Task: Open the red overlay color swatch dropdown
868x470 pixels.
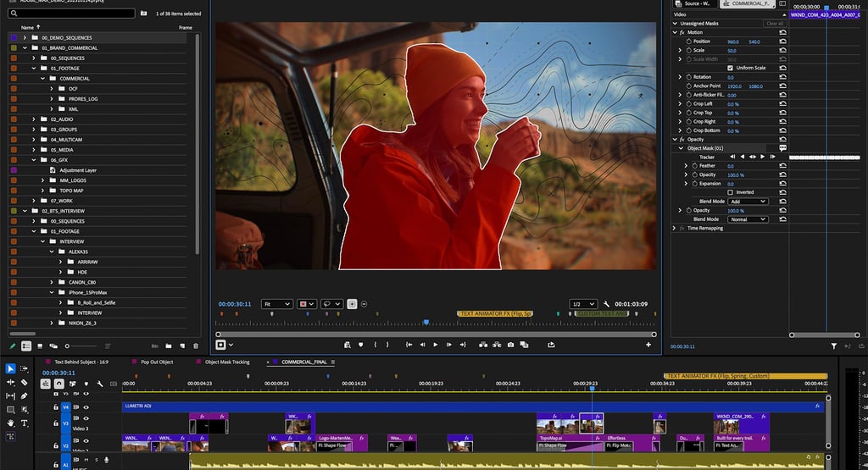Action: tap(307, 304)
